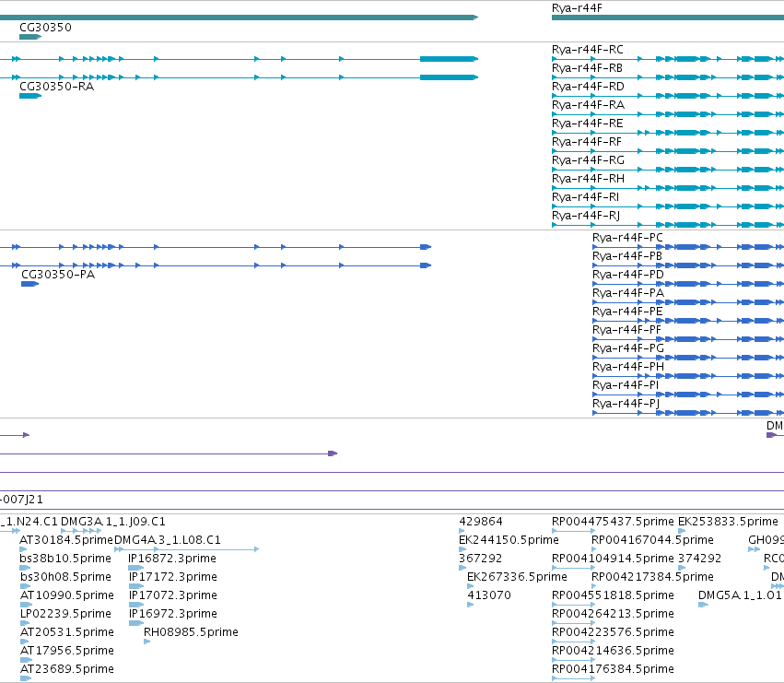This screenshot has height=683, width=784.
Task: Click the IP16872.3prime EST label
Action: [172, 559]
